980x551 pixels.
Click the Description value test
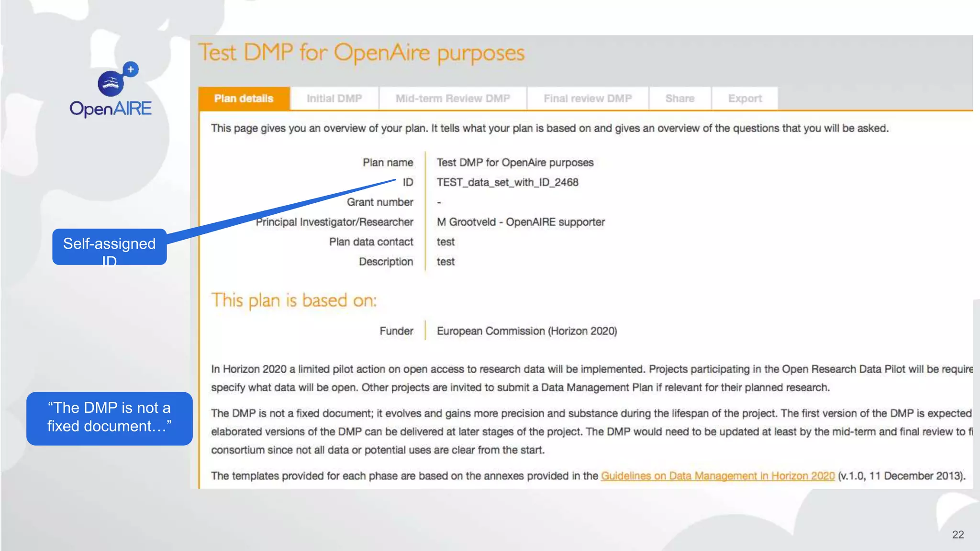pyautogui.click(x=445, y=262)
